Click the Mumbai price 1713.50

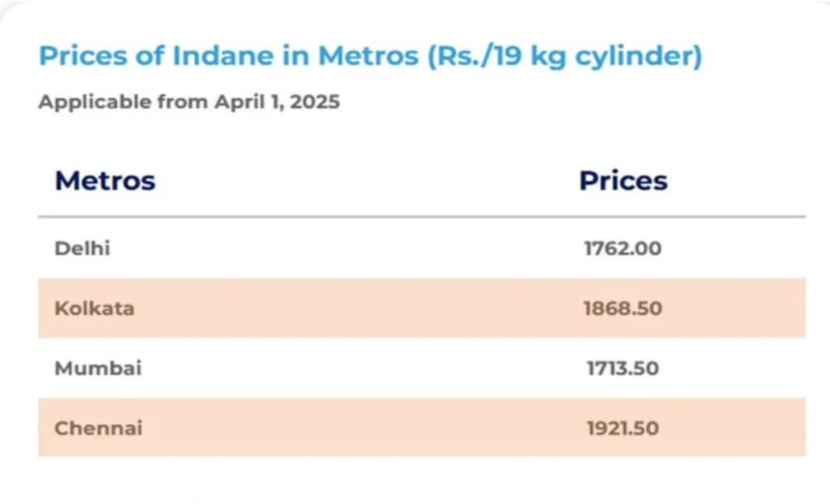click(622, 368)
